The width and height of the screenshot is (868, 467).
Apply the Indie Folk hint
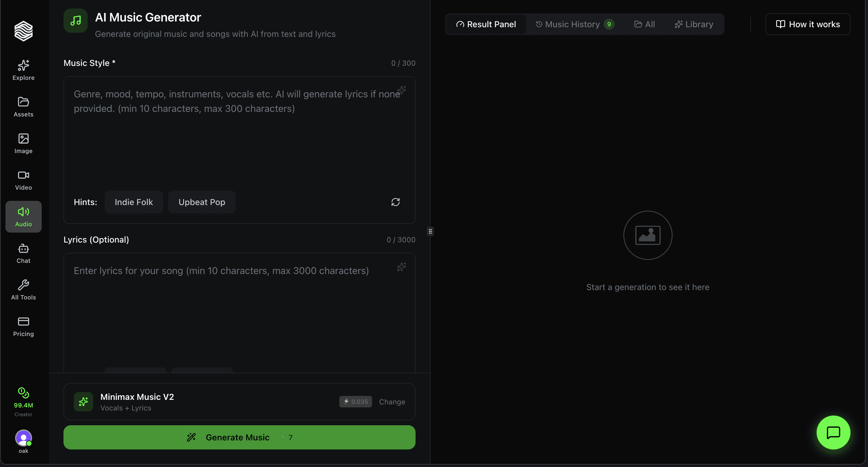[134, 202]
